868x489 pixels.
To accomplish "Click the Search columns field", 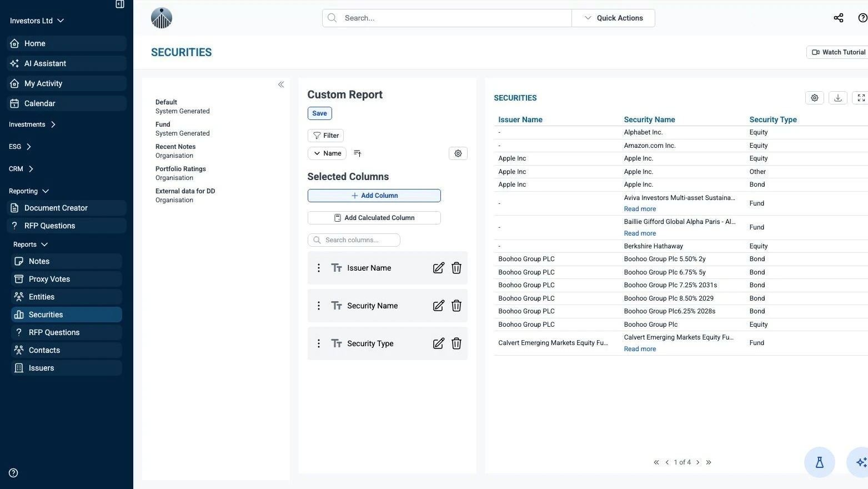I will pyautogui.click(x=354, y=240).
